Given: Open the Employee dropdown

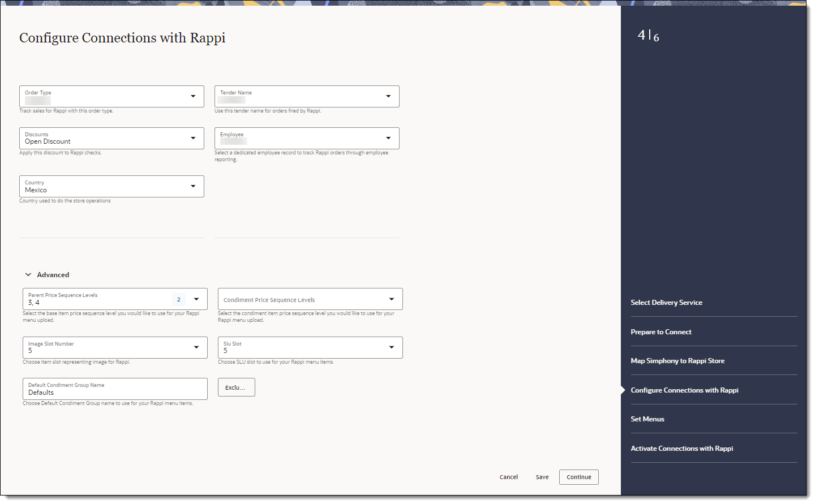Looking at the screenshot, I should click(x=307, y=138).
